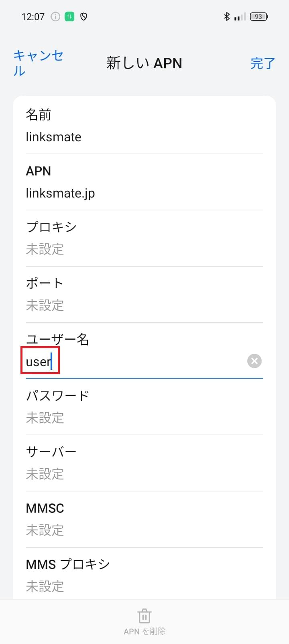Clear the ユーザー名 field with the X icon
Screen dimensions: 289x644
click(x=254, y=361)
